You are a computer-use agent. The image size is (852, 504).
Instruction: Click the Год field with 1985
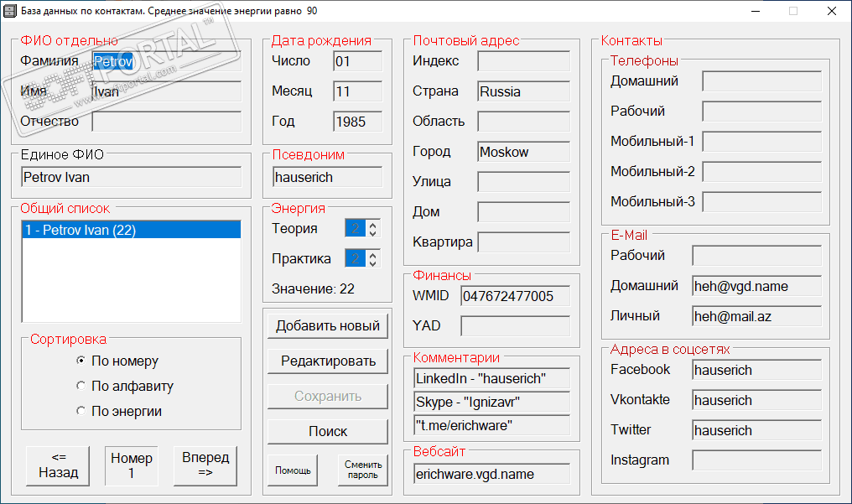(x=357, y=122)
